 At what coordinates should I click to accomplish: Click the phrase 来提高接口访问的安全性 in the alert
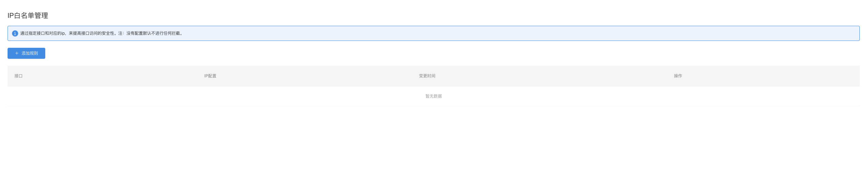(x=91, y=33)
